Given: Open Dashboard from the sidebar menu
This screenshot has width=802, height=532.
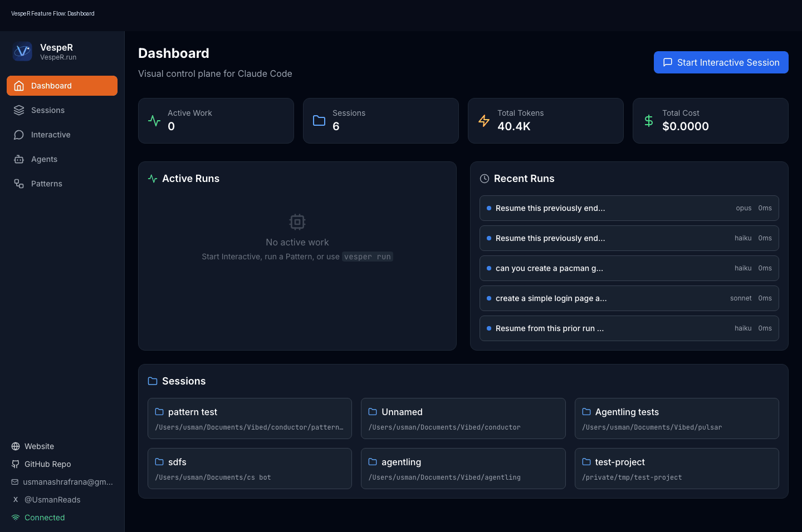Looking at the screenshot, I should point(52,86).
